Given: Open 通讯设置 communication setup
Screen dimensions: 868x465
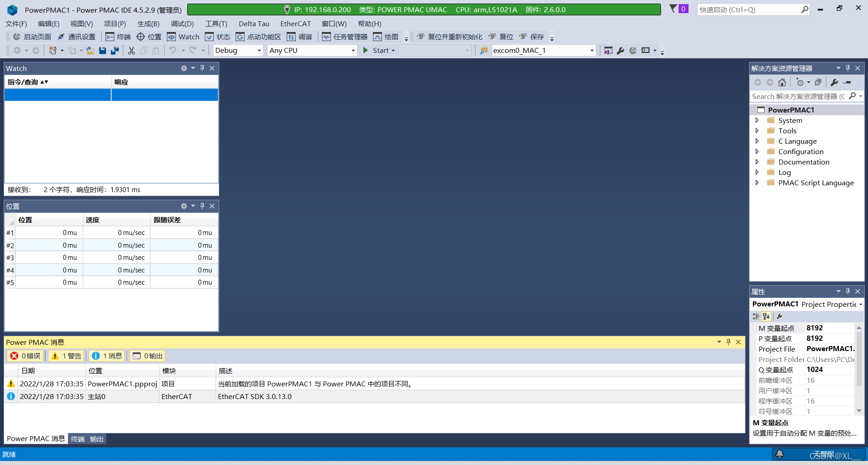Looking at the screenshot, I should (76, 37).
